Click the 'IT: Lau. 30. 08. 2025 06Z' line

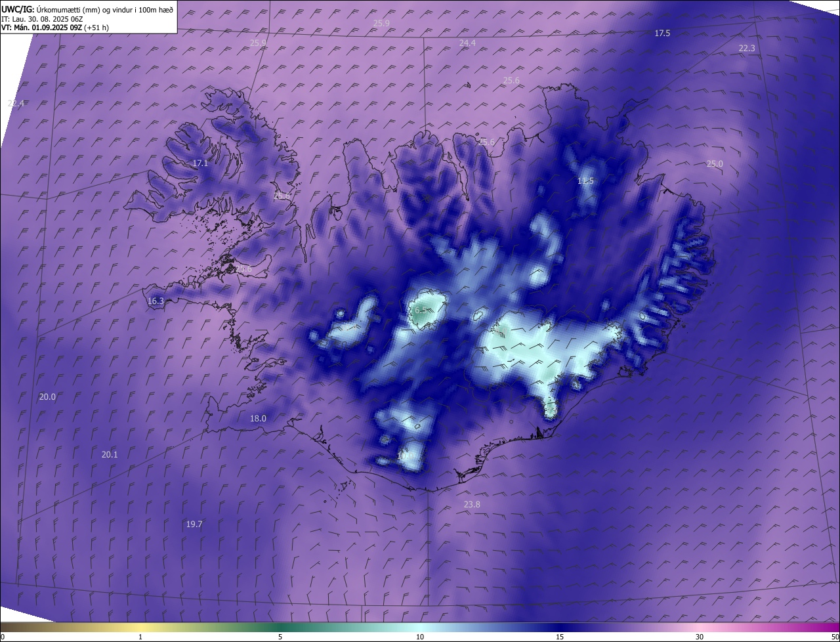click(42, 19)
